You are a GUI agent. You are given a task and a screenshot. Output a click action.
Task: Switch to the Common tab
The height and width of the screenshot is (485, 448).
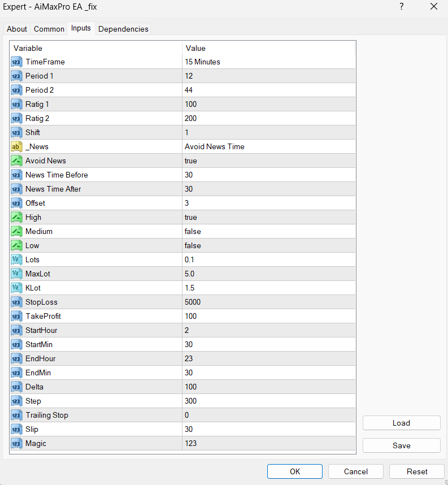[49, 29]
